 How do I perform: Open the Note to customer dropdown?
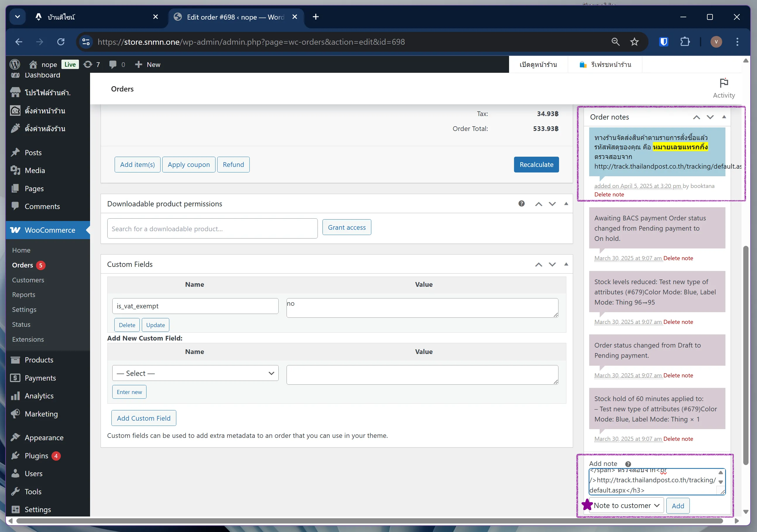click(625, 505)
